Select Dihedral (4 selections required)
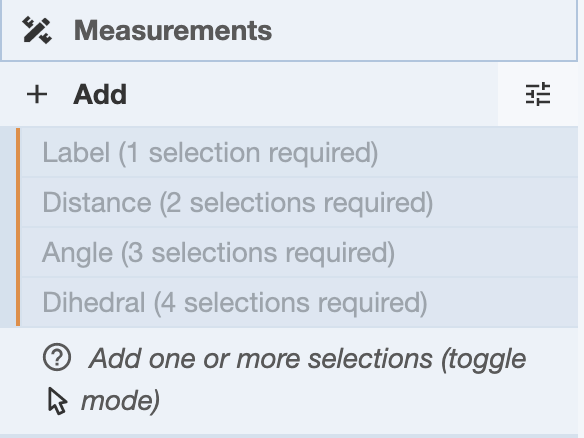The image size is (584, 438). 300,302
